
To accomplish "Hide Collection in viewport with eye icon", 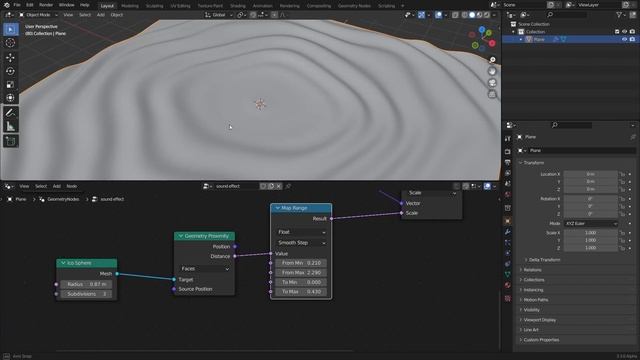I will [x=624, y=31].
